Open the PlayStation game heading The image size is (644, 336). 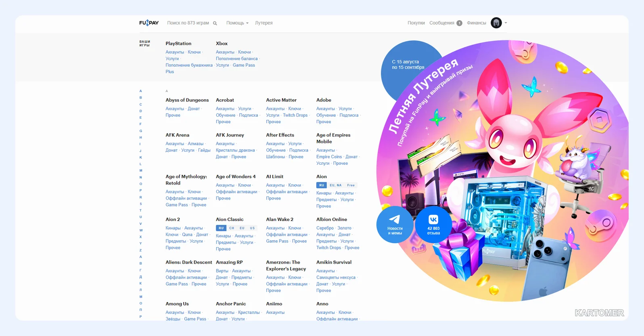click(x=178, y=44)
